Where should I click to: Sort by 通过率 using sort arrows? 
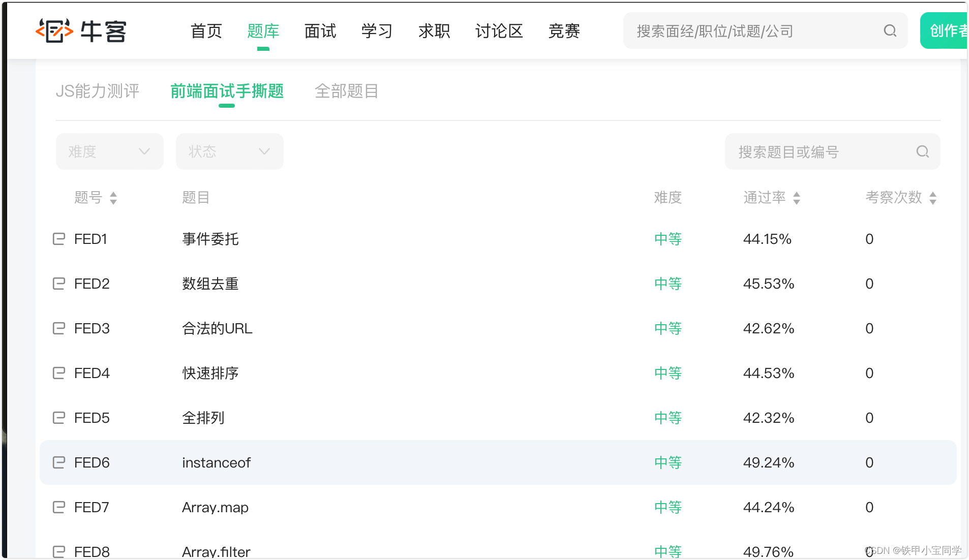[797, 198]
